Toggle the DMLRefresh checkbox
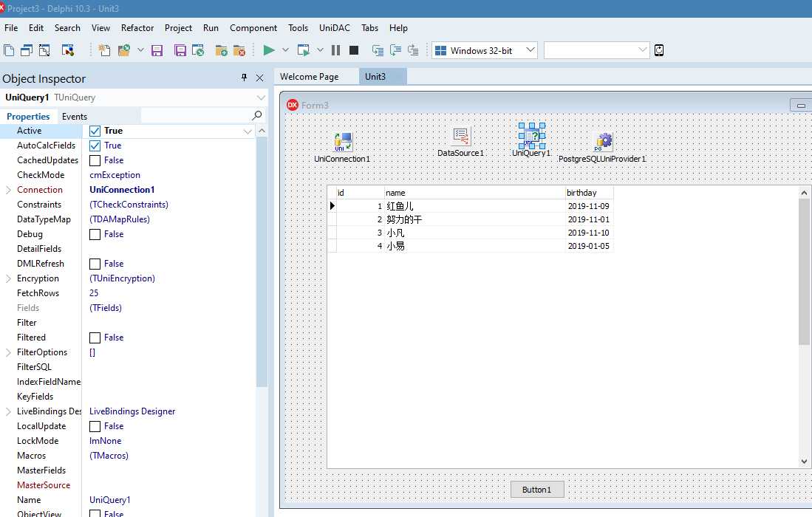The width and height of the screenshot is (812, 517). pyautogui.click(x=95, y=264)
